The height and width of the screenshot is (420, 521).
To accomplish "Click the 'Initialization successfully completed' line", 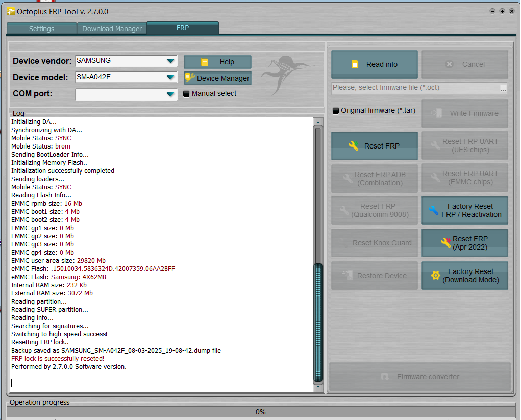I will click(63, 171).
